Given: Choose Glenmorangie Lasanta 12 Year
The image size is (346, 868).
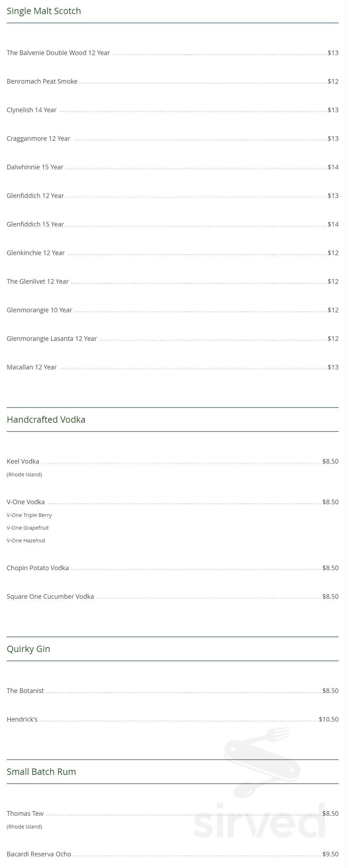Looking at the screenshot, I should [x=52, y=339].
